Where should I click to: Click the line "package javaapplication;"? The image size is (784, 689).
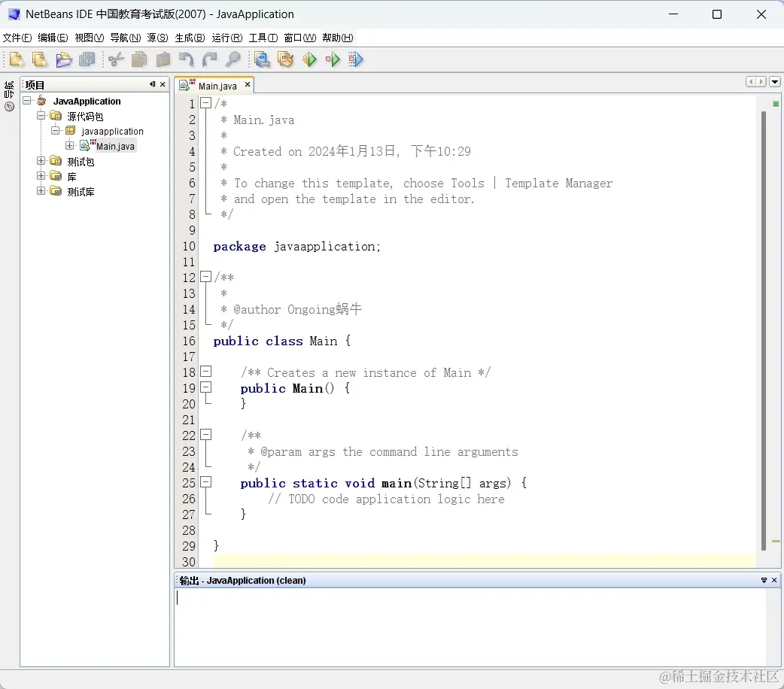pos(297,247)
